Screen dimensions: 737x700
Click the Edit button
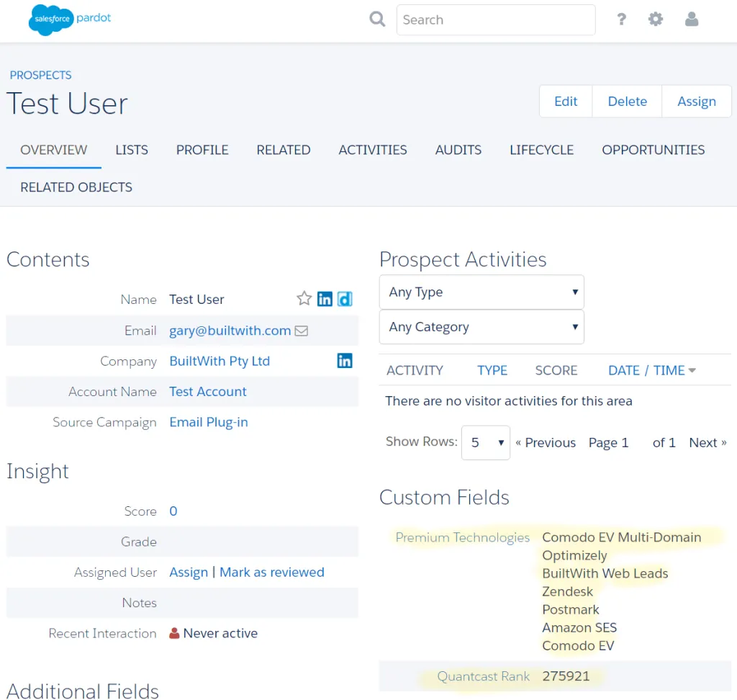point(565,101)
